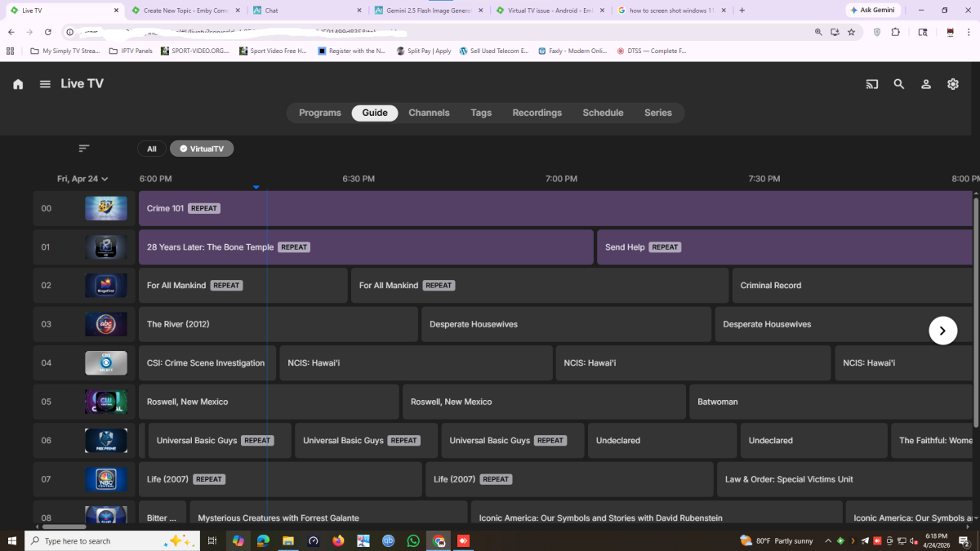
Task: Open 28 Years Later: The Bone Temple
Action: 366,247
